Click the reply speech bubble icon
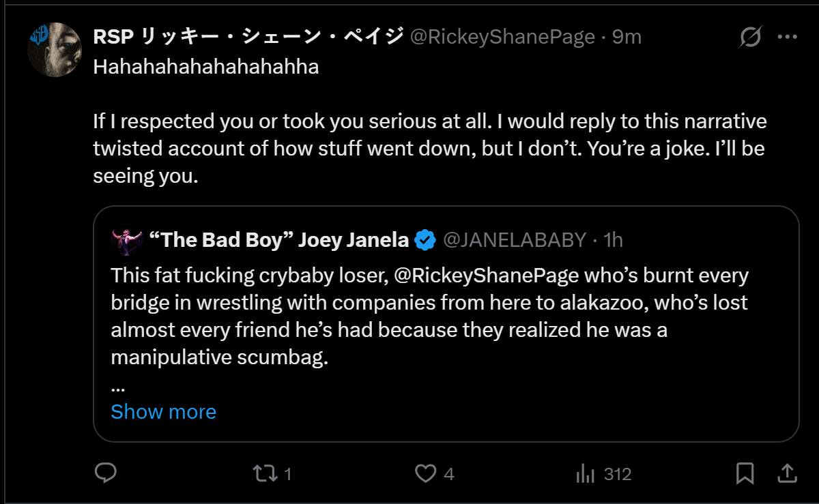 point(105,473)
